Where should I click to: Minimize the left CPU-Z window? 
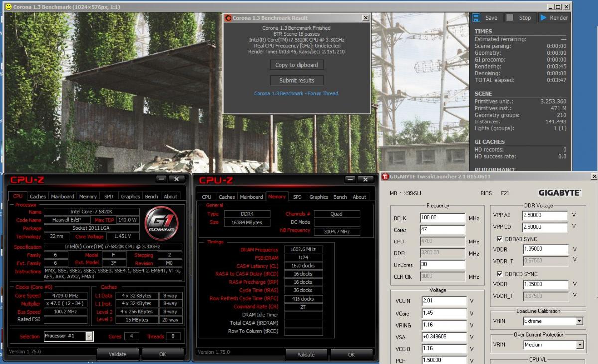click(162, 179)
